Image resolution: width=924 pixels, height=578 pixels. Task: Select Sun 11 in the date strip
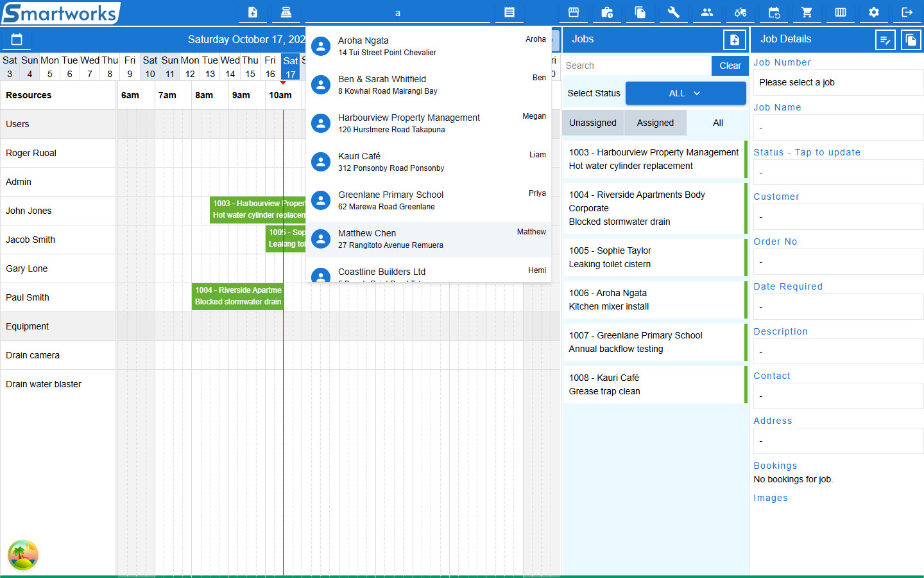(170, 67)
